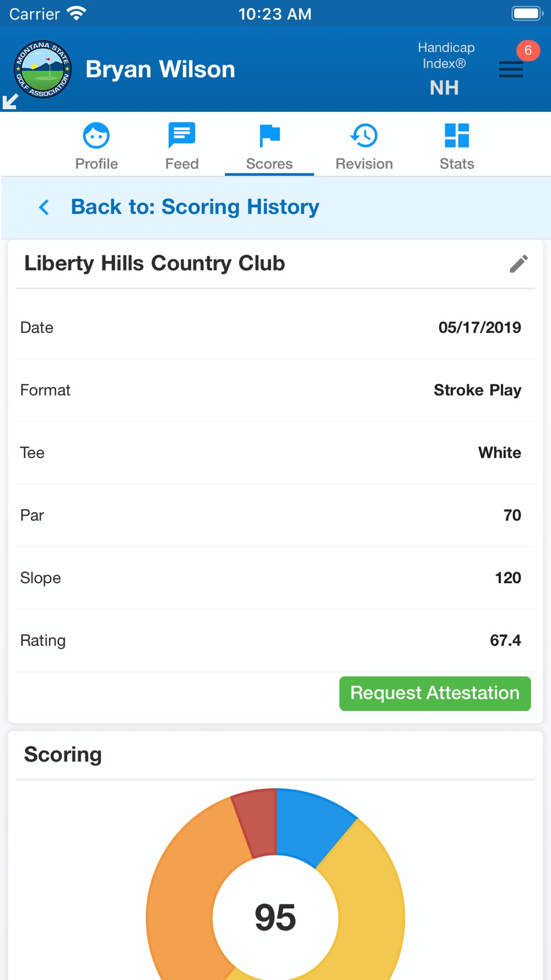Tap the Handicap Index NH value
551x980 pixels.
point(444,88)
